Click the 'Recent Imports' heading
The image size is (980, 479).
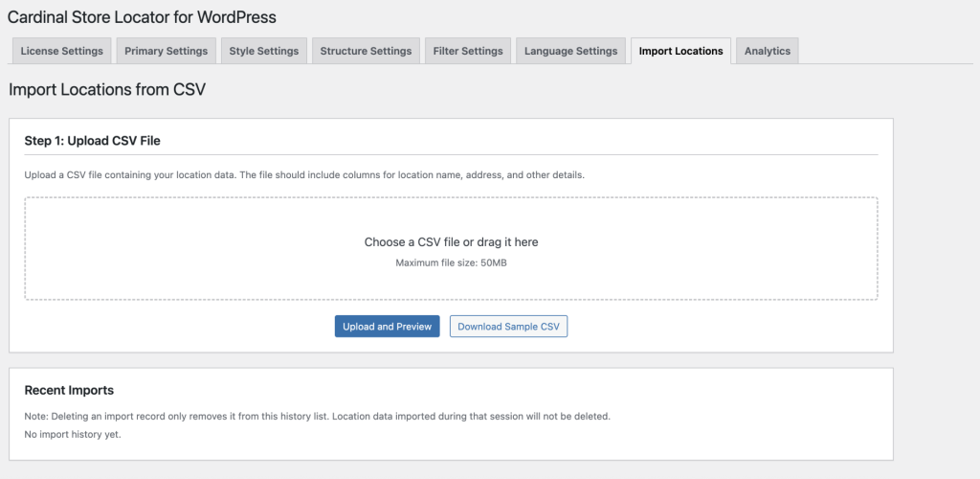tap(69, 391)
